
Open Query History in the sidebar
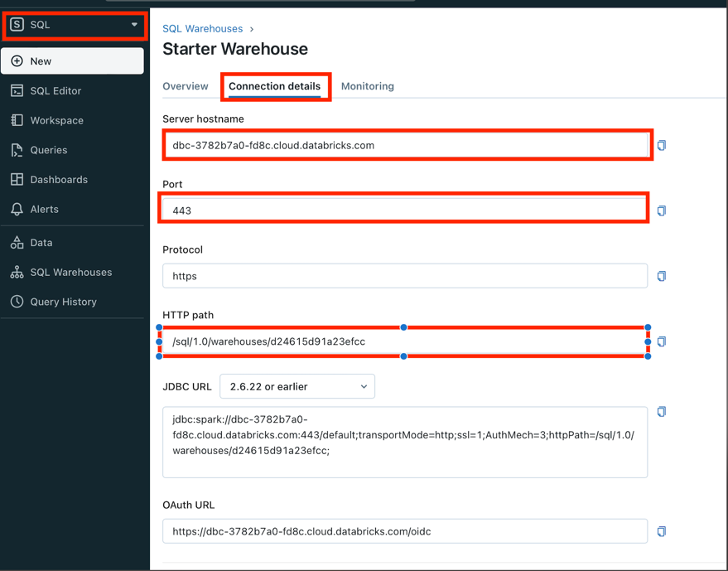pyautogui.click(x=63, y=302)
